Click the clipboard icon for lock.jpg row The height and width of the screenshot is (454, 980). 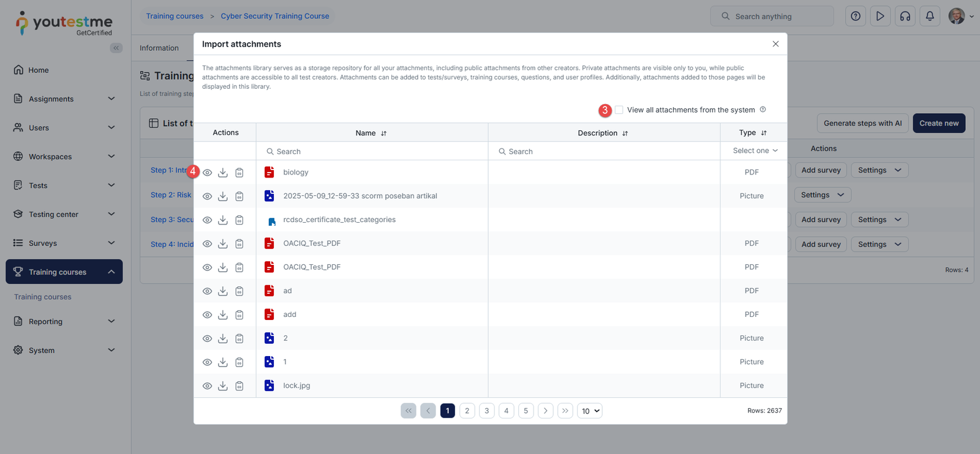click(239, 386)
